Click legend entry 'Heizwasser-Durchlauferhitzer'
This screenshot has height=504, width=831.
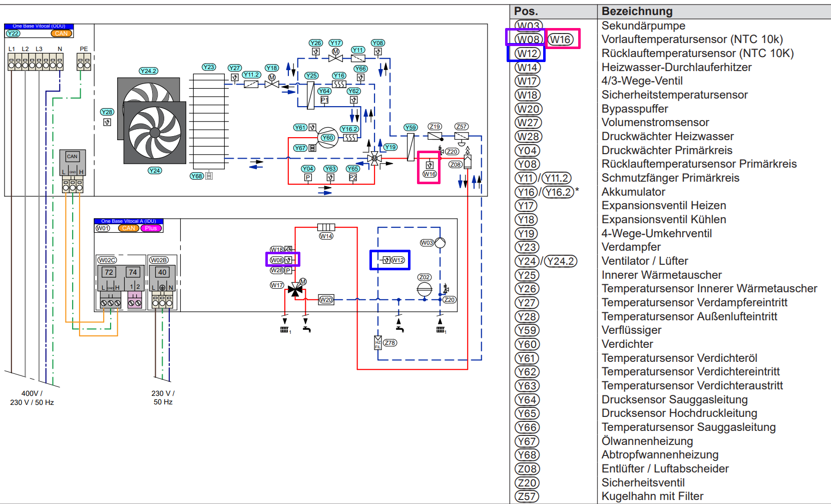click(677, 67)
